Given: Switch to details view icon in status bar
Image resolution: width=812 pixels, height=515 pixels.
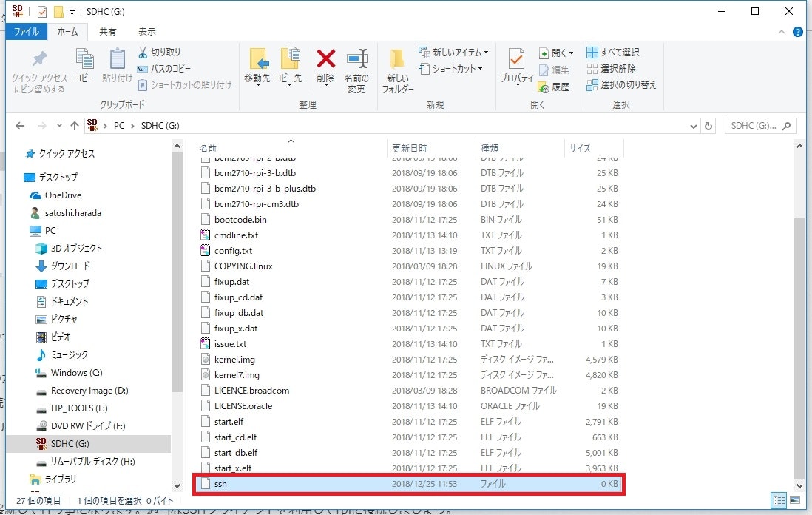Looking at the screenshot, I should 779,500.
